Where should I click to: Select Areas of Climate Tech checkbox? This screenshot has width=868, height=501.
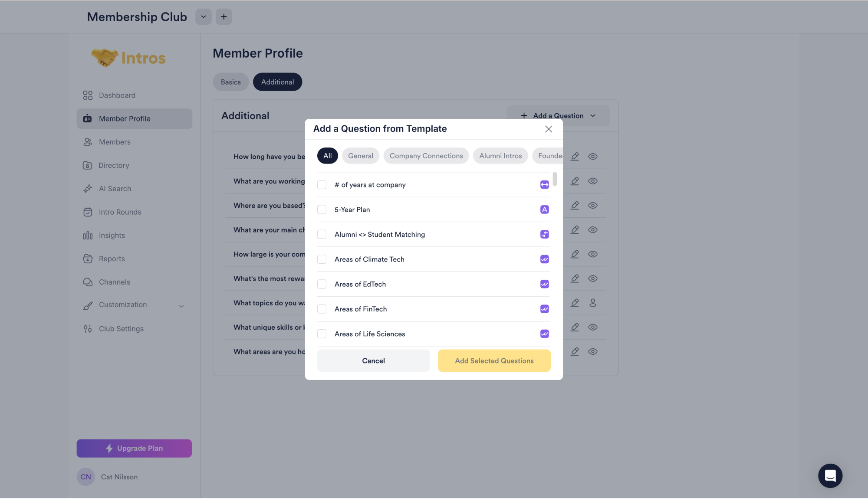(322, 259)
